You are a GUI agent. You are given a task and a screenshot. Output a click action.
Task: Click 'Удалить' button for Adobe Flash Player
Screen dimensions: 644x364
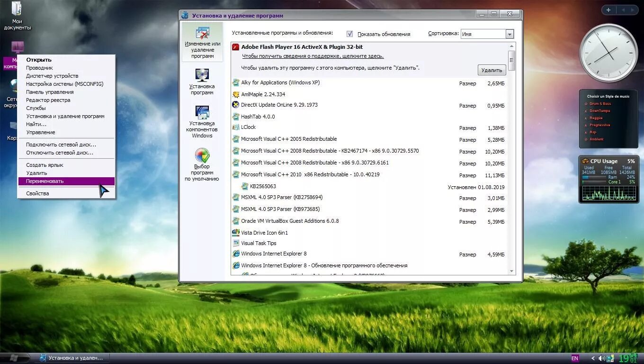click(x=492, y=70)
